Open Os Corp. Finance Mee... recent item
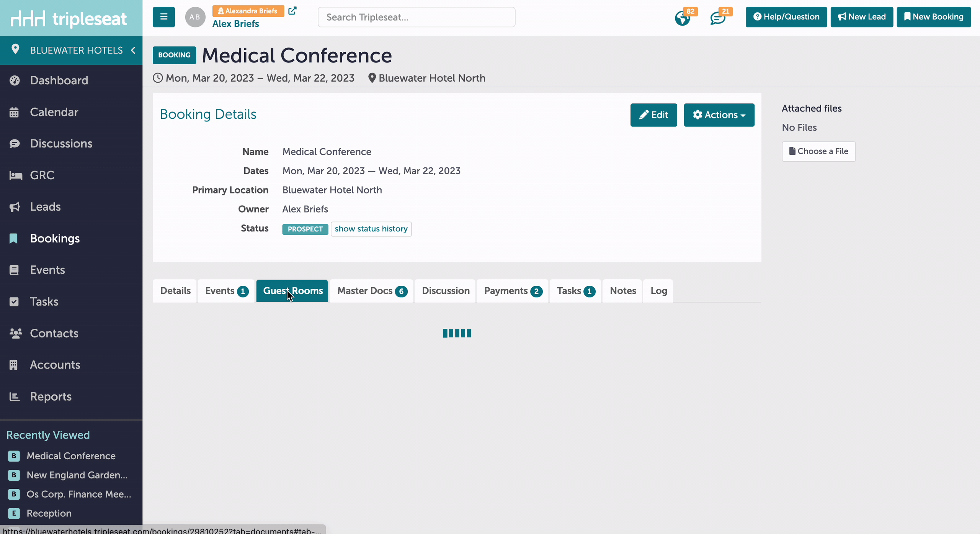Viewport: 980px width, 534px height. pyautogui.click(x=79, y=494)
